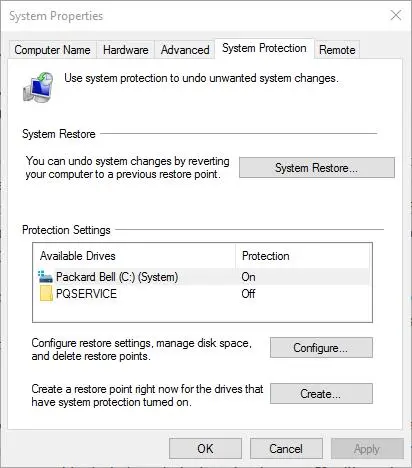Click the system protection computer icon
Viewport: 412px width, 468px height.
pos(38,87)
